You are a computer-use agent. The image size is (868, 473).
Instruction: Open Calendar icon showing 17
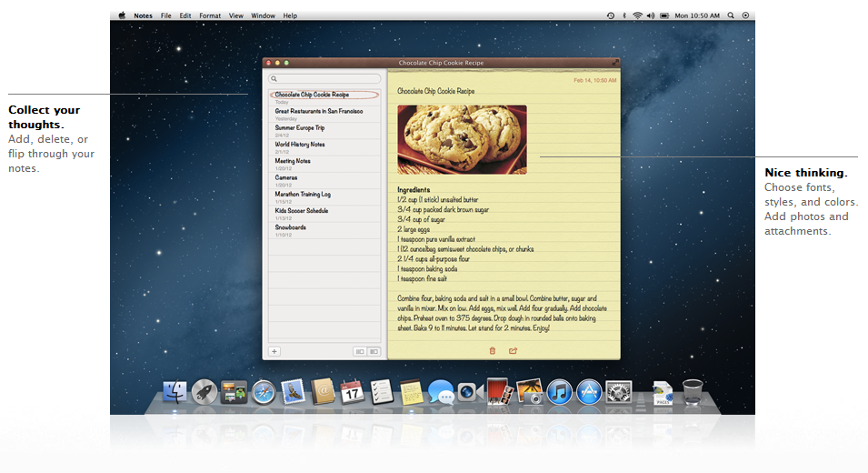click(x=352, y=391)
